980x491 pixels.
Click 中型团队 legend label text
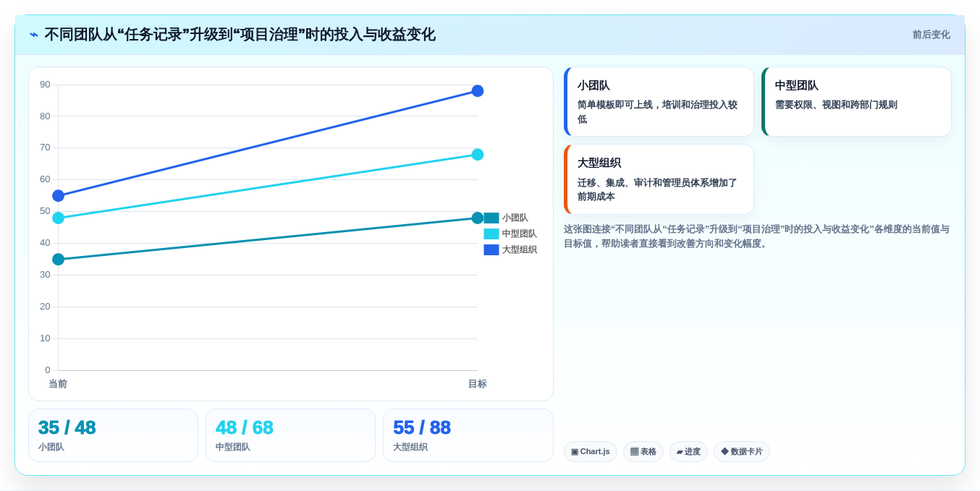pos(520,234)
